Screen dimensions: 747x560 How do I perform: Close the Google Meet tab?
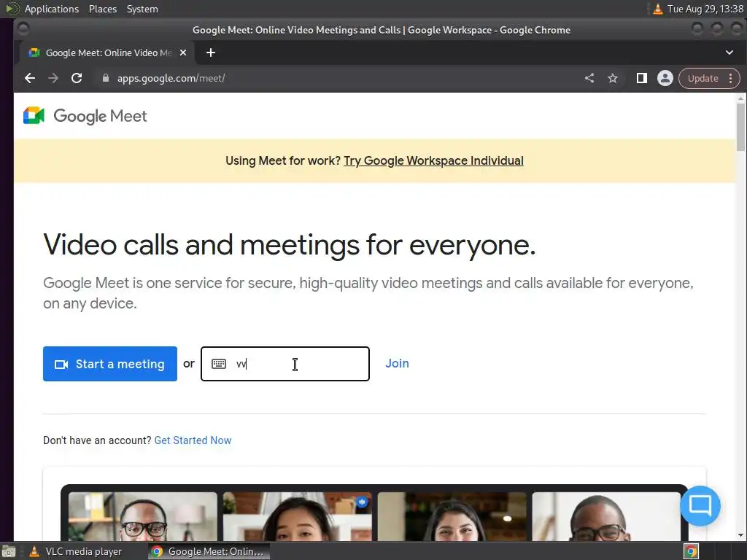(x=183, y=52)
